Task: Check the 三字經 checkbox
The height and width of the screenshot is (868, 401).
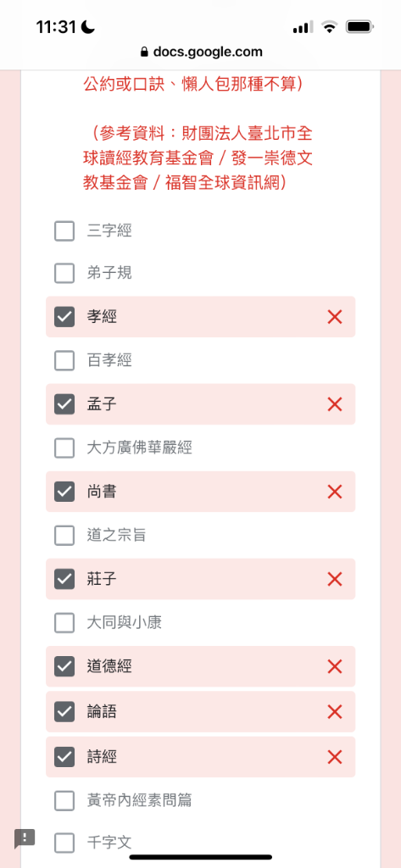Action: pos(64,231)
